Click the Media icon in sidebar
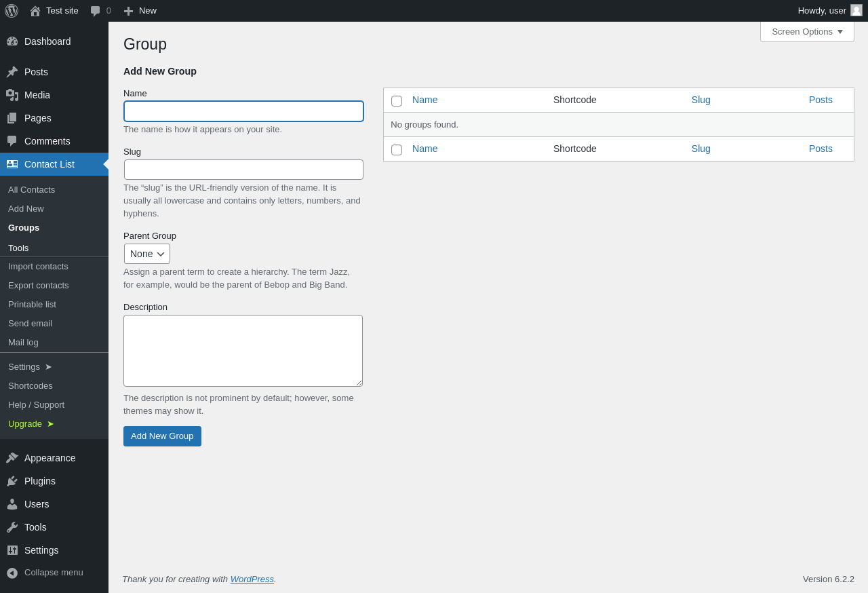This screenshot has width=868, height=593. tap(12, 95)
